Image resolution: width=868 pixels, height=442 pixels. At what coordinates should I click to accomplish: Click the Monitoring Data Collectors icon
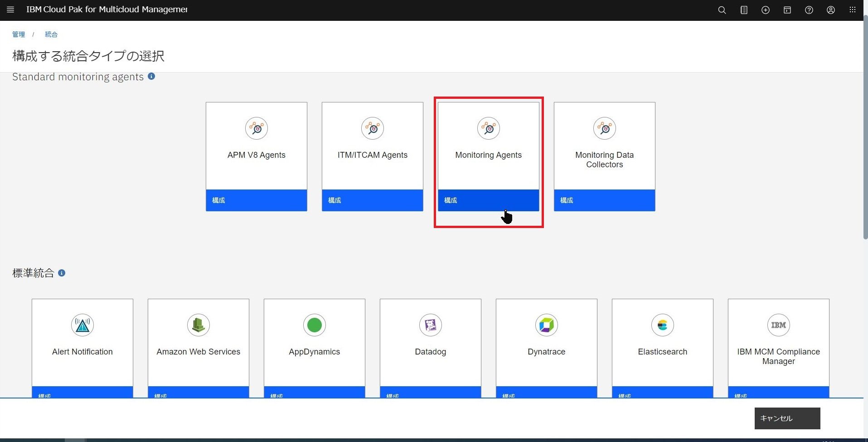[605, 128]
